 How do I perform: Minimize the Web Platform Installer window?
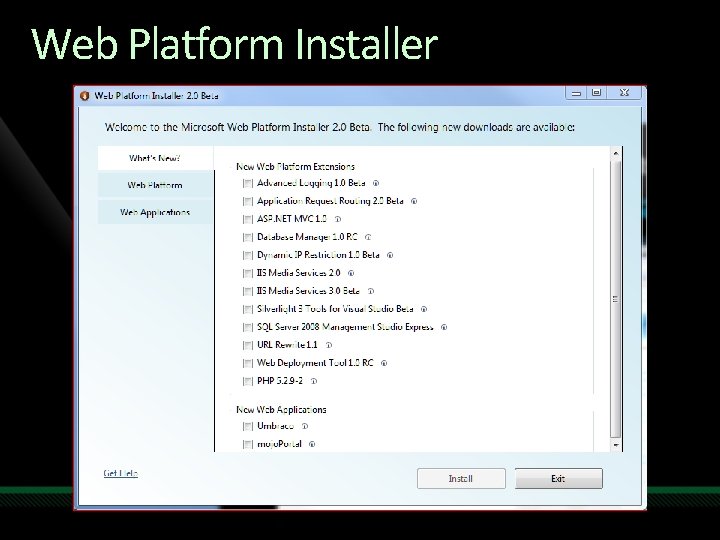click(x=576, y=93)
